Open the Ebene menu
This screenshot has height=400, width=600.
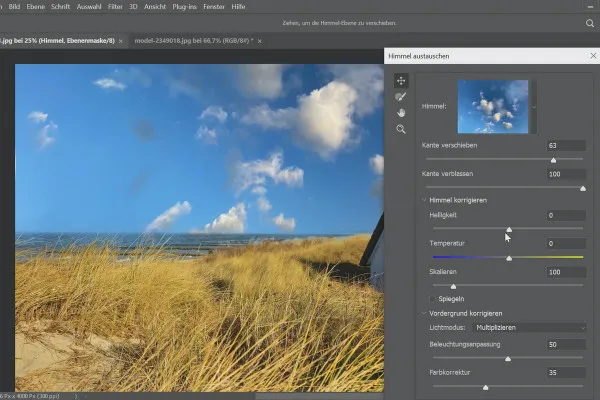(x=36, y=7)
